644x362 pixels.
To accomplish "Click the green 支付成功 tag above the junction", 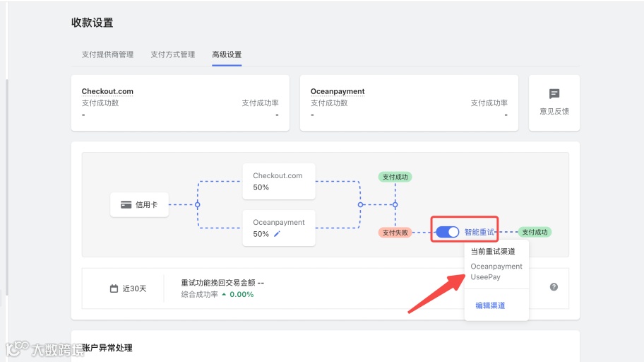I will [x=395, y=177].
